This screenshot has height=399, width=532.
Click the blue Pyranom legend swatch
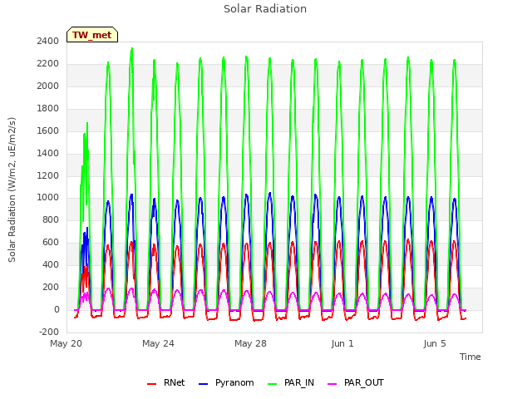[203, 384]
